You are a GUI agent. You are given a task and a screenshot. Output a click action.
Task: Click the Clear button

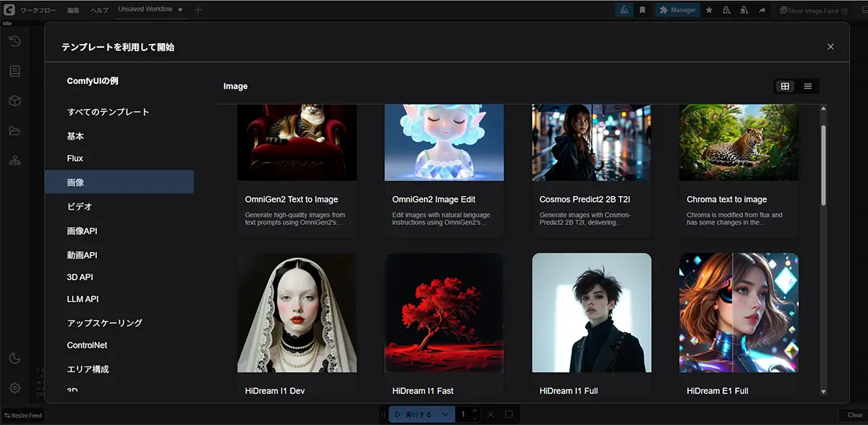click(854, 416)
